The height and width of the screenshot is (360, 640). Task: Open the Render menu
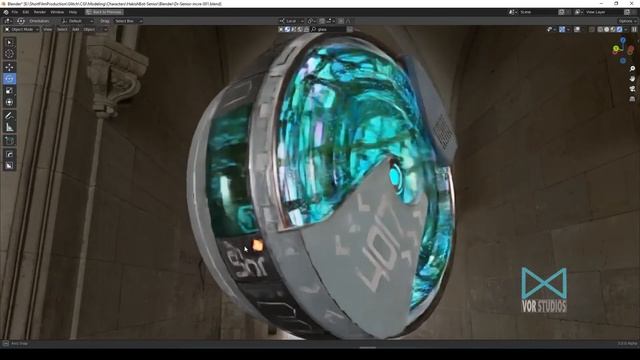coord(40,12)
